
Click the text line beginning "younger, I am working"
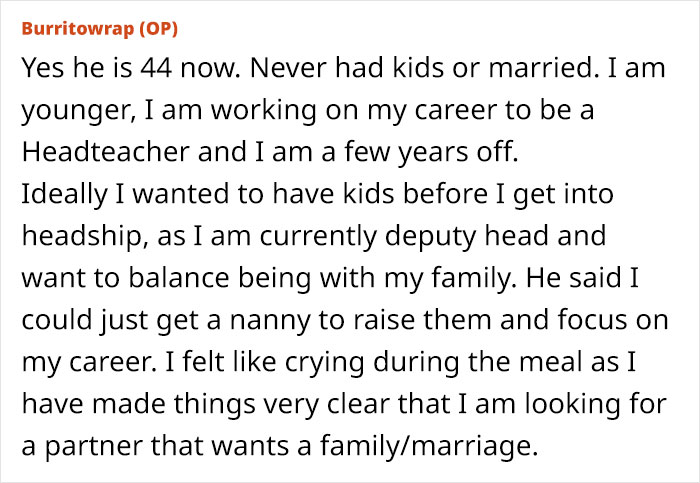[x=308, y=111]
